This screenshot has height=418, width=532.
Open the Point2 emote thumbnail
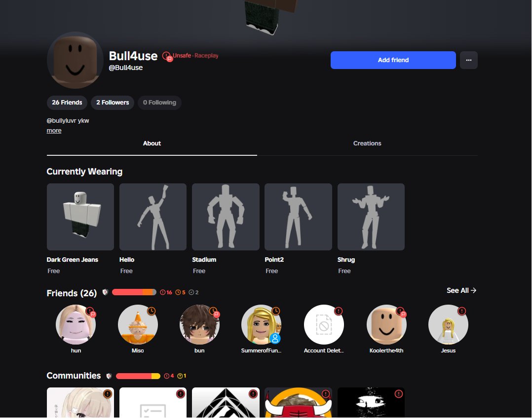[298, 217]
